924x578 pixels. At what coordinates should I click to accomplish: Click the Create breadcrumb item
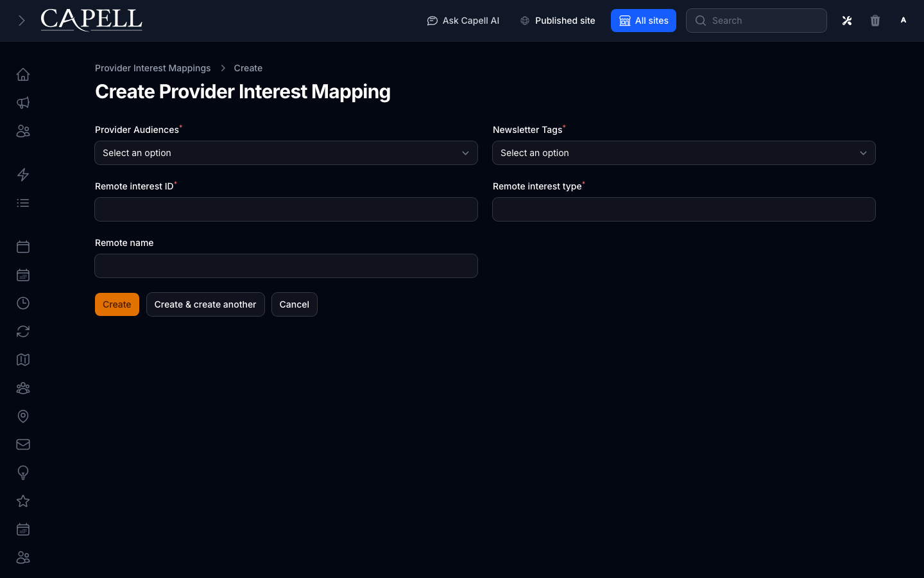[248, 68]
